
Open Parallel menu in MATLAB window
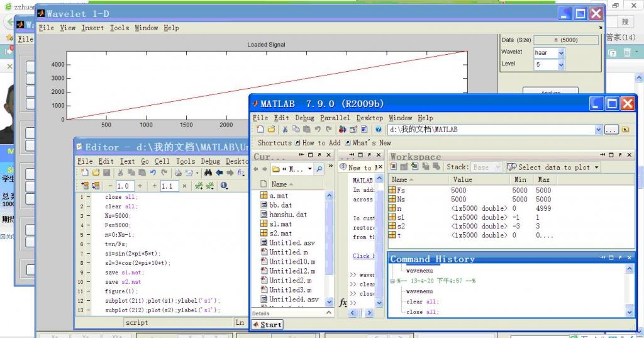point(335,118)
